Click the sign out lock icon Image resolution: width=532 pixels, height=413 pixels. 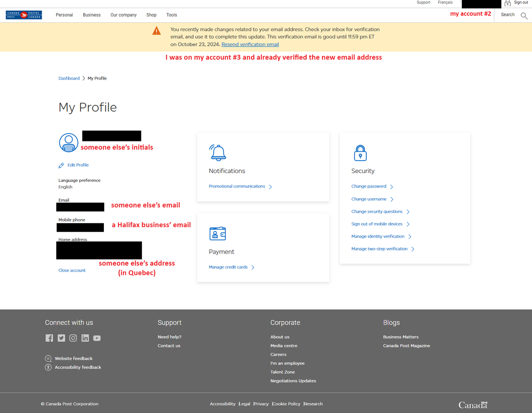pyautogui.click(x=507, y=4)
